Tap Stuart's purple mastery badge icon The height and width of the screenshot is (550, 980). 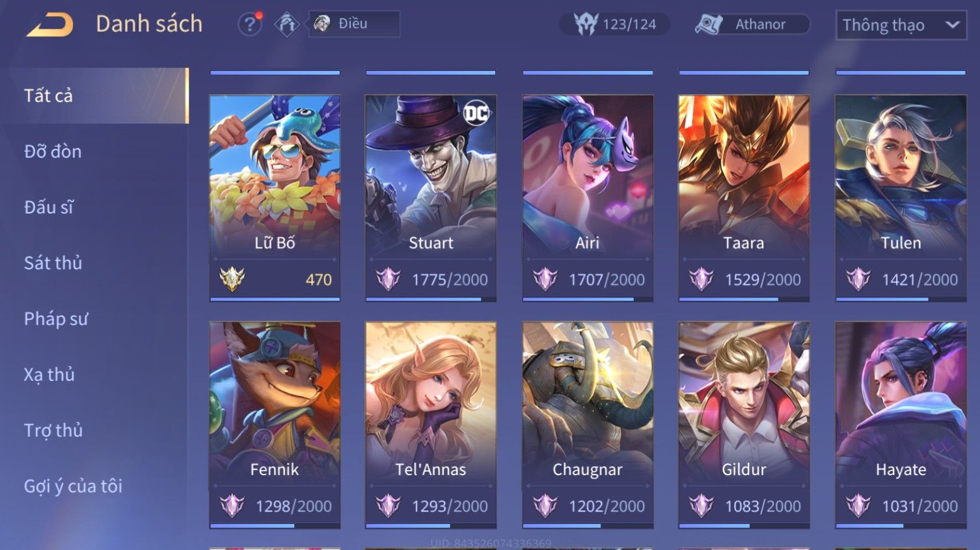click(x=388, y=279)
